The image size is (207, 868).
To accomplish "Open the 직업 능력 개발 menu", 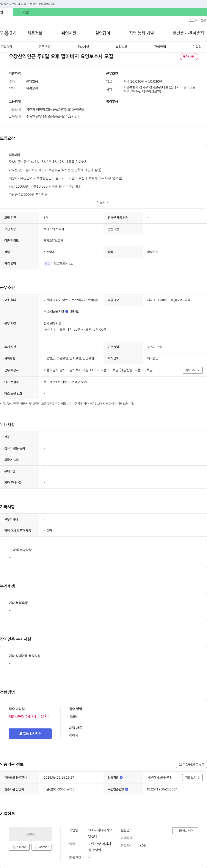I will 142,33.
